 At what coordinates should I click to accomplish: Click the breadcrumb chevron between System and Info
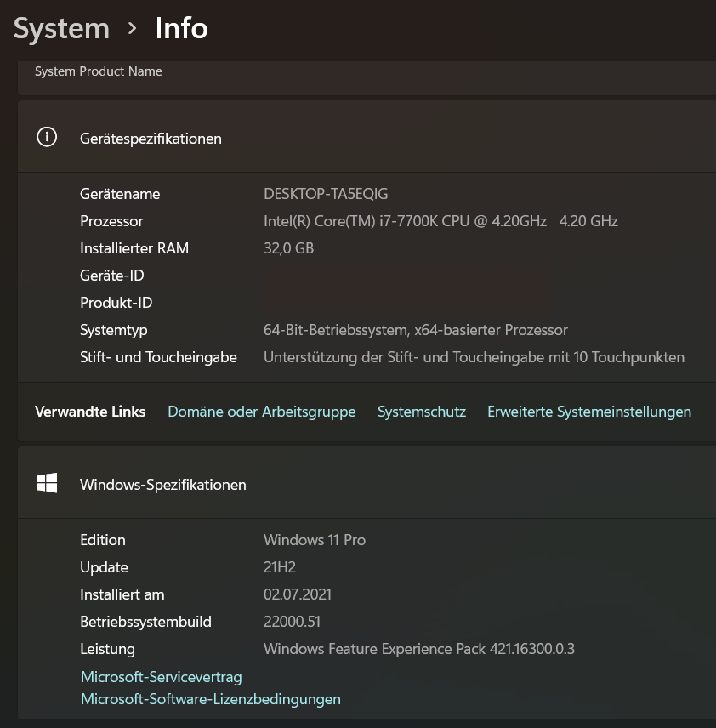click(133, 29)
